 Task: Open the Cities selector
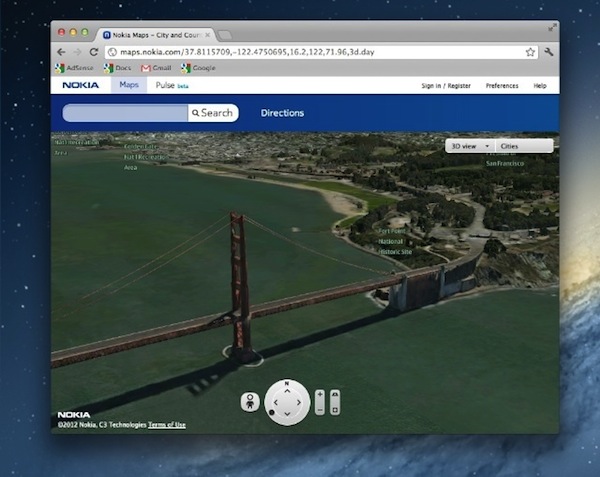pos(525,146)
